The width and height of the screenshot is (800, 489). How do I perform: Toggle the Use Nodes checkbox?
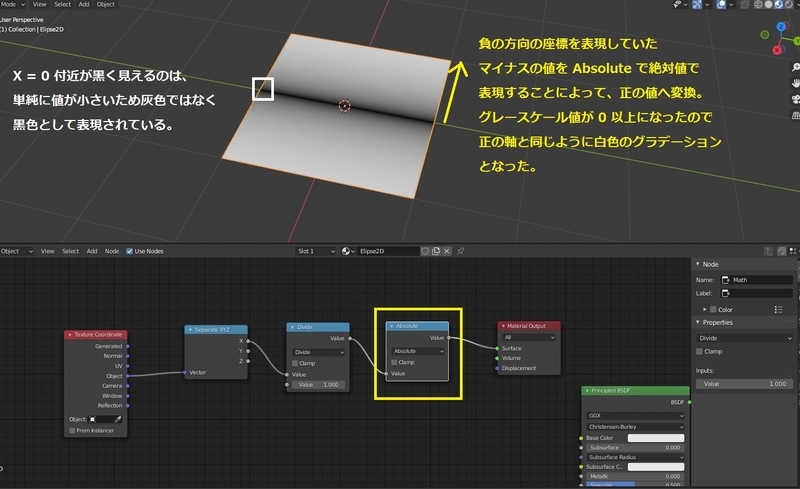pos(129,251)
